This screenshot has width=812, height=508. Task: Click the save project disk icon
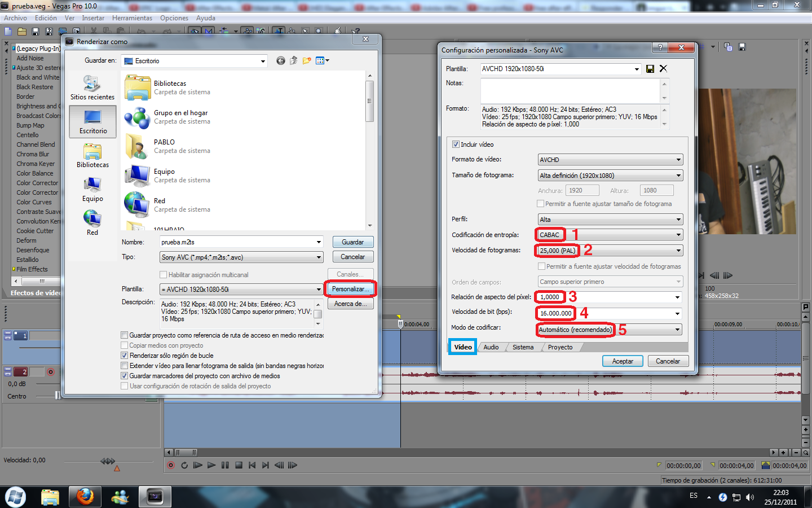(x=36, y=32)
